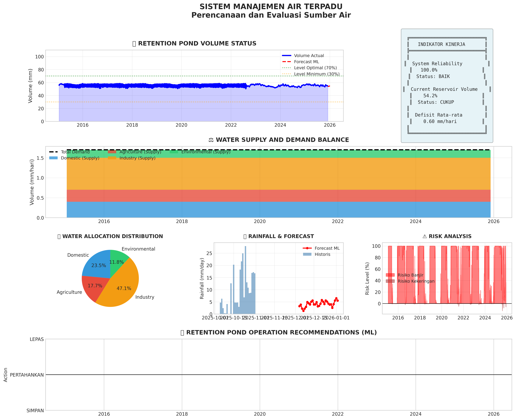Click the PERTAHANKAN axis label

(27, 375)
